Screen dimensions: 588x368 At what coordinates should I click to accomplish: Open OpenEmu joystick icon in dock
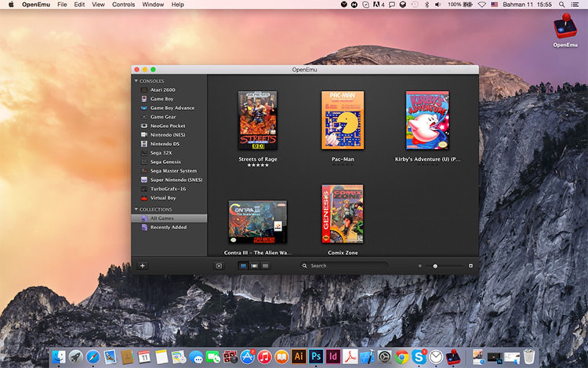(x=453, y=357)
